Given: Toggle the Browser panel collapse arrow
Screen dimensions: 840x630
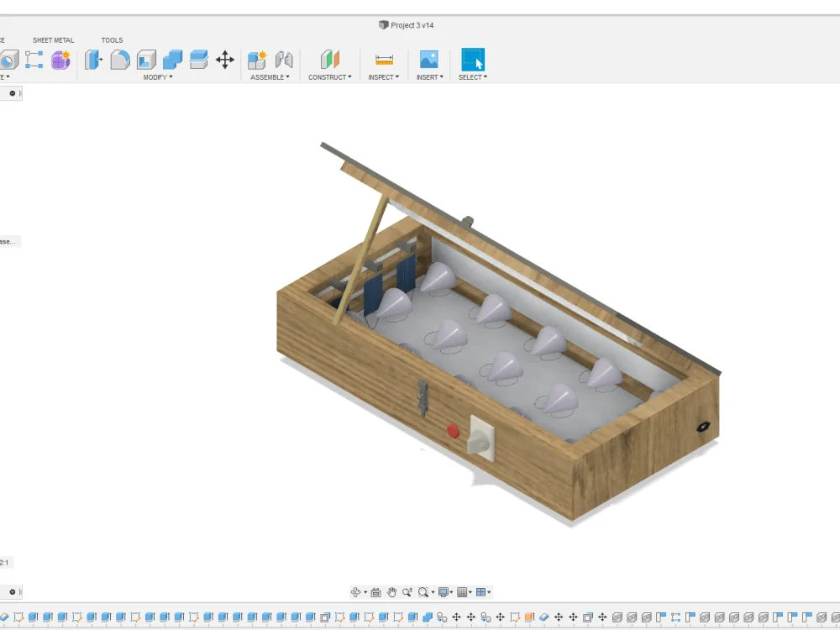Looking at the screenshot, I should click(12, 93).
